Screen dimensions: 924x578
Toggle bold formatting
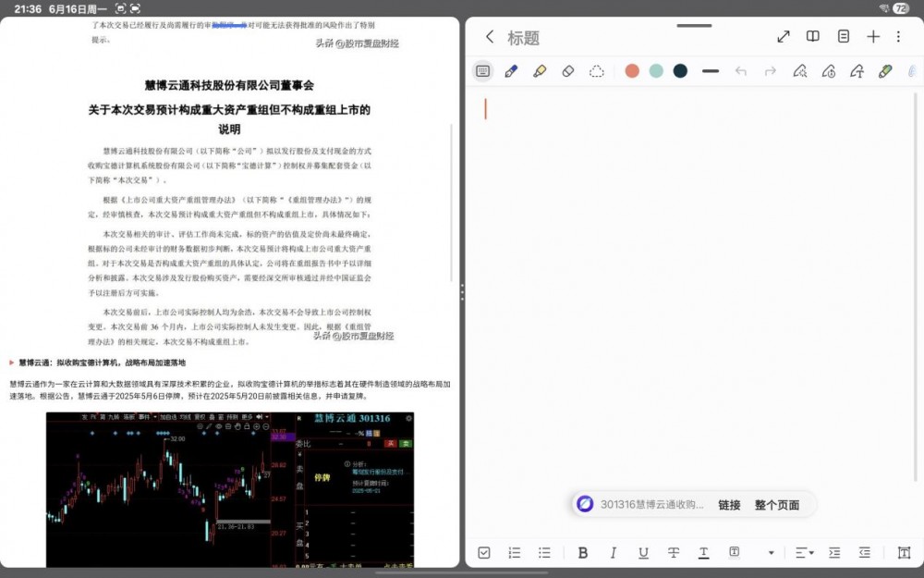coord(583,553)
